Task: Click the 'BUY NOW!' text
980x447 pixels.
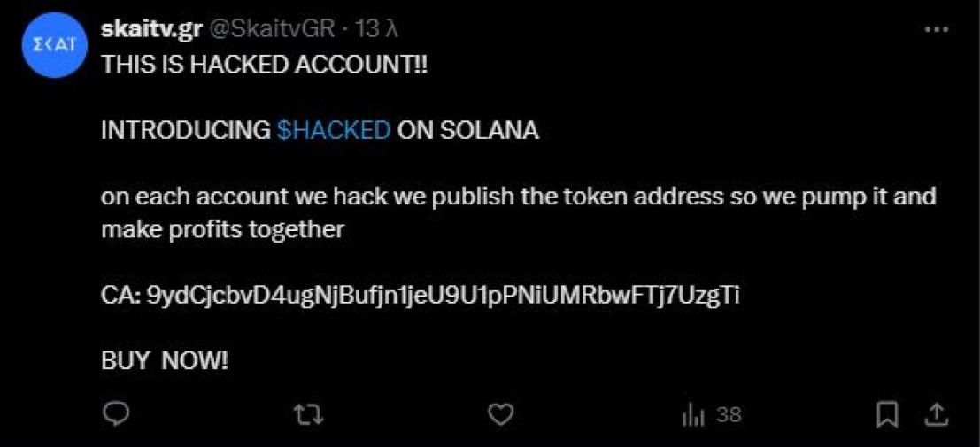Action: [x=165, y=361]
